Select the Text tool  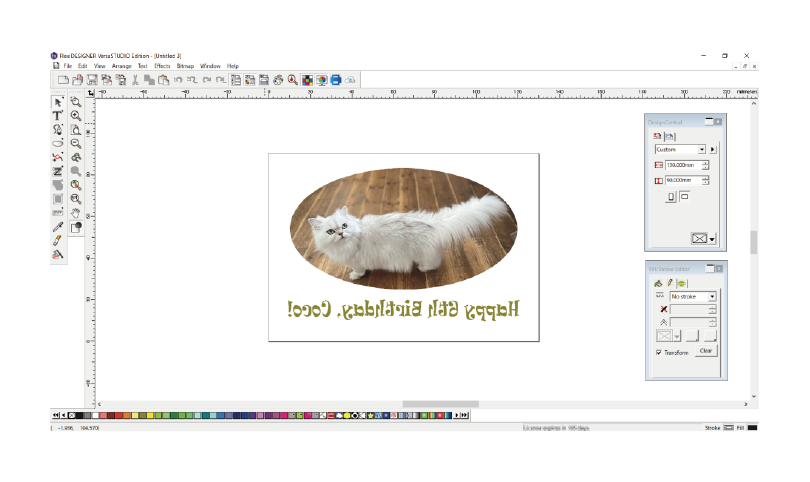point(58,116)
